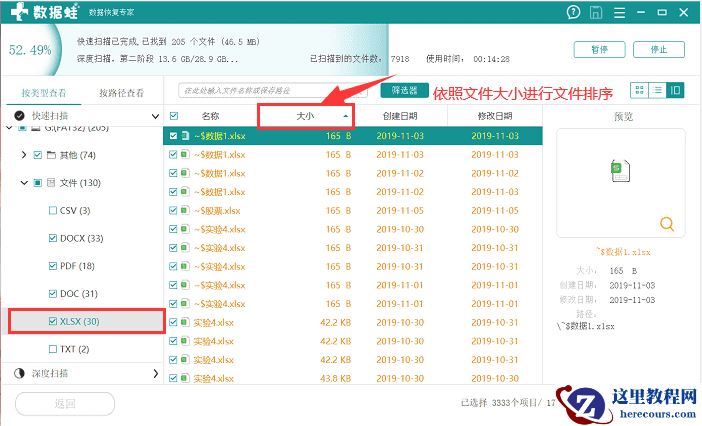Collapse the G: drive tree node

point(10,129)
